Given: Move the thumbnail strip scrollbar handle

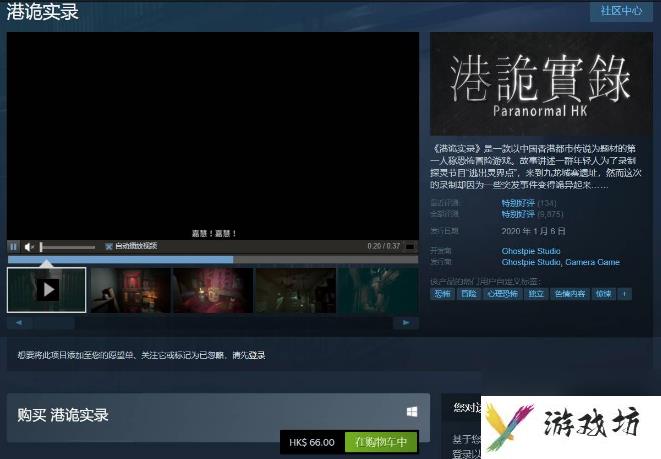Looking at the screenshot, I should point(54,323).
